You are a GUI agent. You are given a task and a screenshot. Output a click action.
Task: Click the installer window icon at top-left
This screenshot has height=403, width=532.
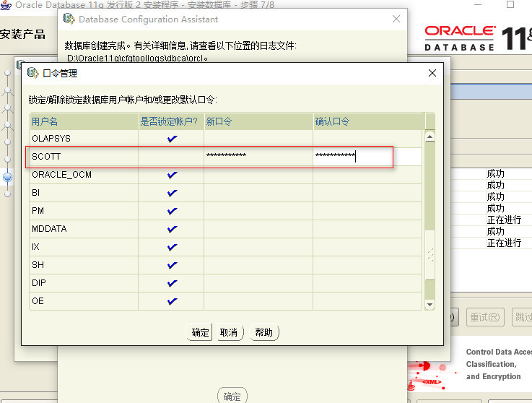6,4
